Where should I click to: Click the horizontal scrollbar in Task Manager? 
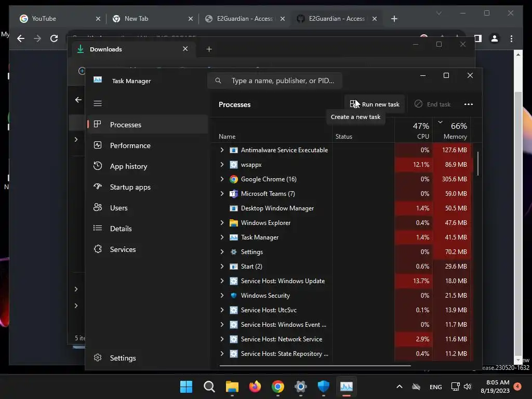[x=315, y=366]
